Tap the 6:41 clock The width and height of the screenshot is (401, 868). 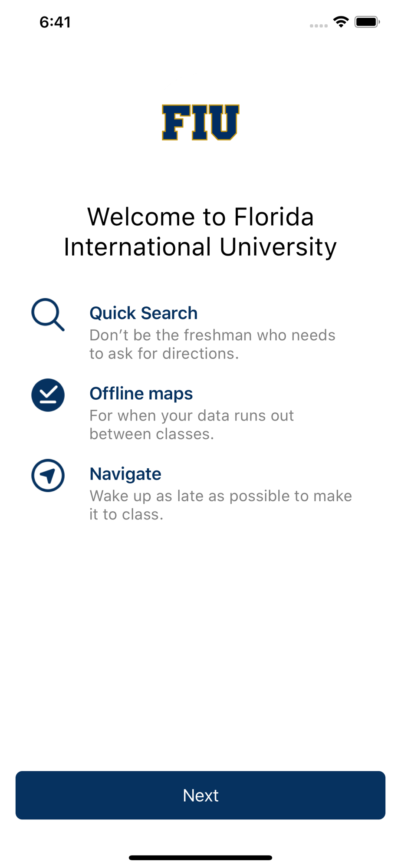coord(55,22)
